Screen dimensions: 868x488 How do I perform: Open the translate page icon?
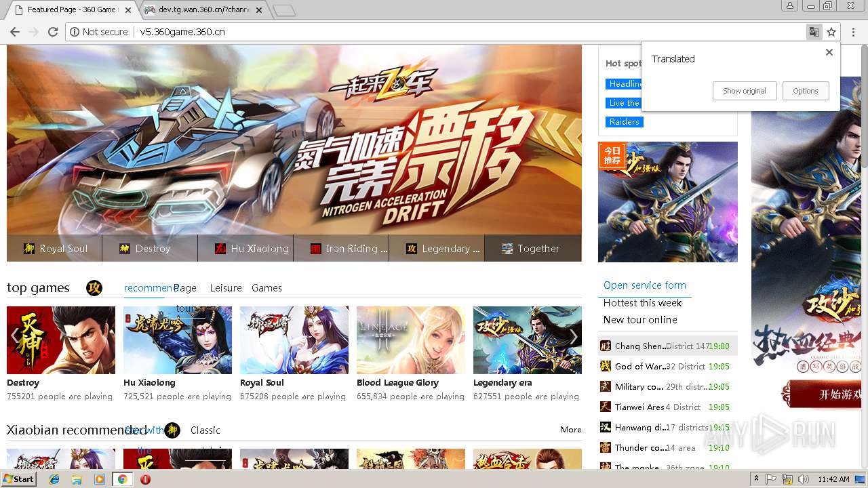click(814, 32)
